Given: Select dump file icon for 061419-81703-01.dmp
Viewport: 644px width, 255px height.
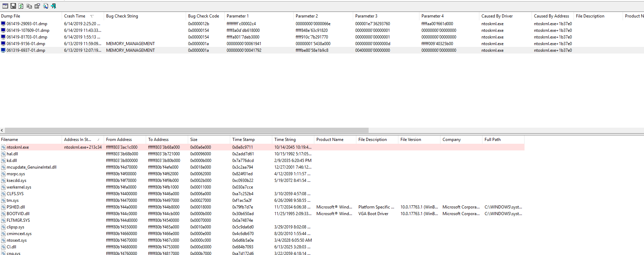Looking at the screenshot, I should (x=3, y=37).
